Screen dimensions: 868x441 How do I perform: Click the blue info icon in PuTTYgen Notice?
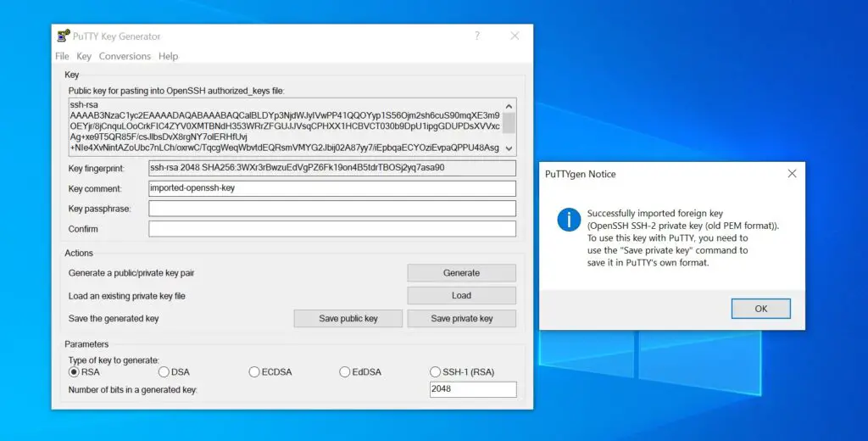[x=569, y=220]
